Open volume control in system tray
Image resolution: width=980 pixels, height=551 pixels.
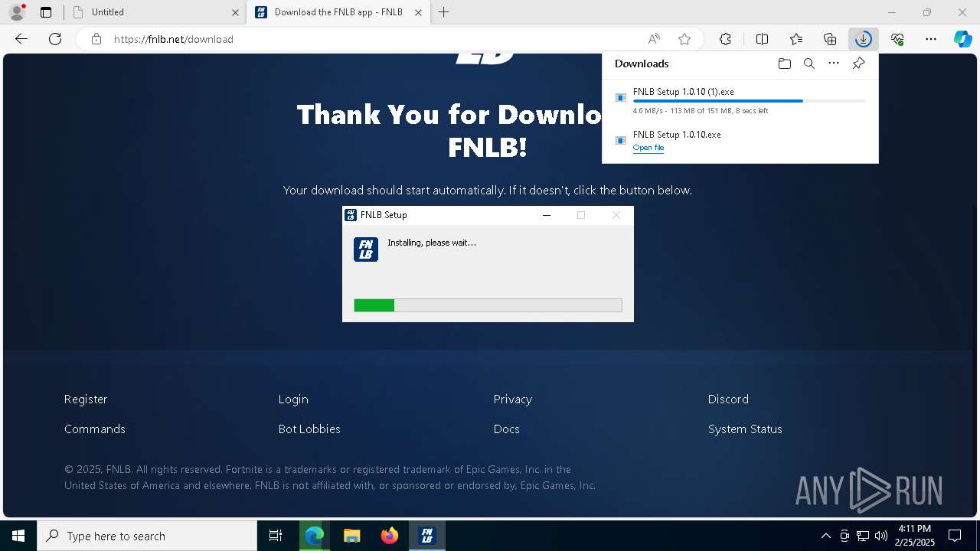click(881, 536)
